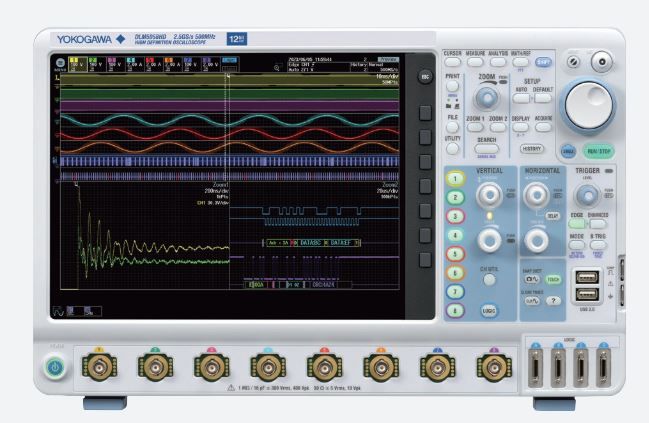This screenshot has height=423, width=649.
Task: Hit the FILE button
Action: (452, 127)
